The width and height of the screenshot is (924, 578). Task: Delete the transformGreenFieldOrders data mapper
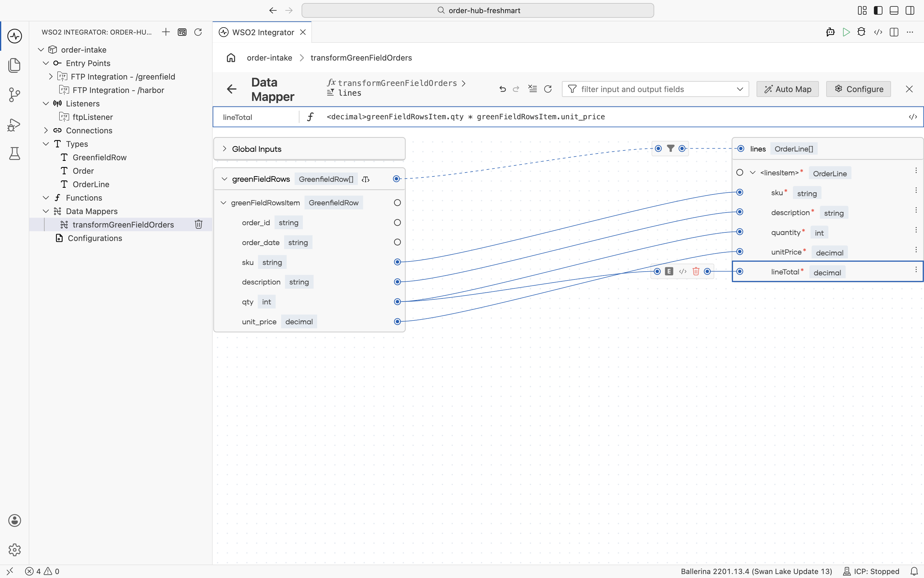(x=199, y=224)
